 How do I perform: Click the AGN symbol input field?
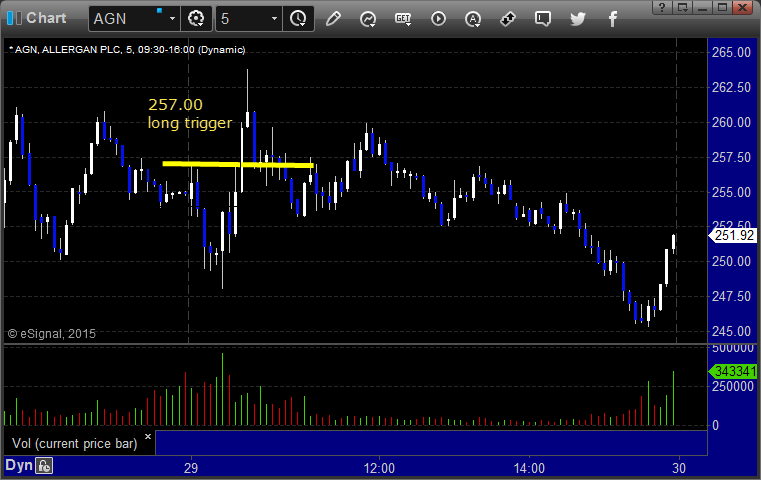tap(128, 18)
